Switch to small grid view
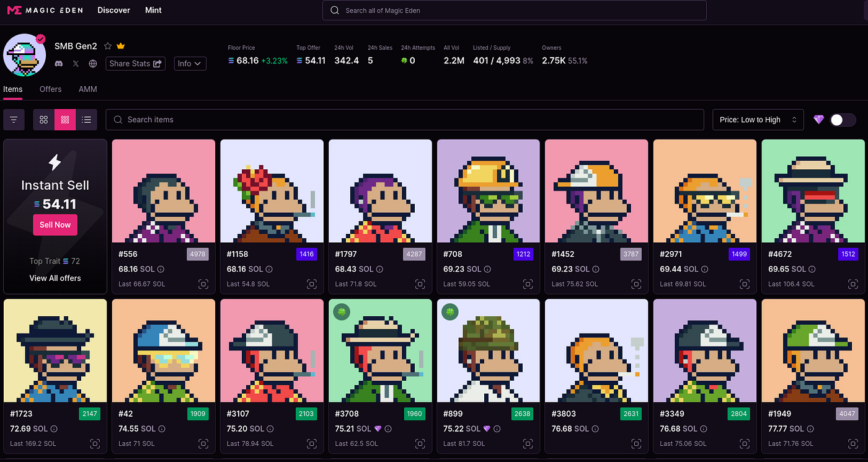Screen dimensions: 868x462 [x=65, y=120]
